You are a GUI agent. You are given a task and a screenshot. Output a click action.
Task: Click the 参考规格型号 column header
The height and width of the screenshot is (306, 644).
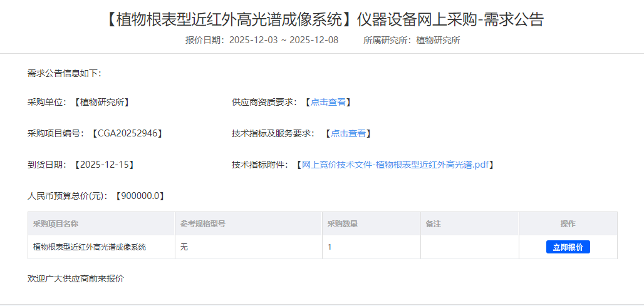[x=203, y=223]
